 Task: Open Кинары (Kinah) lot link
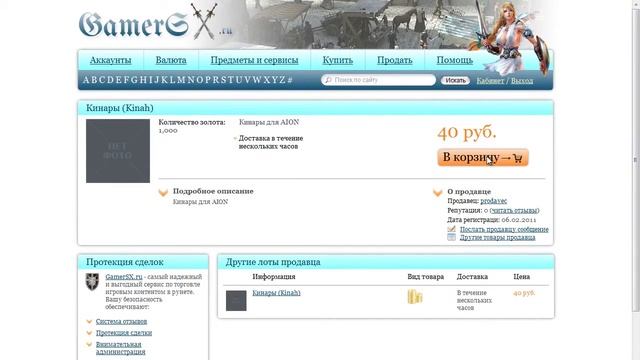[276, 293]
